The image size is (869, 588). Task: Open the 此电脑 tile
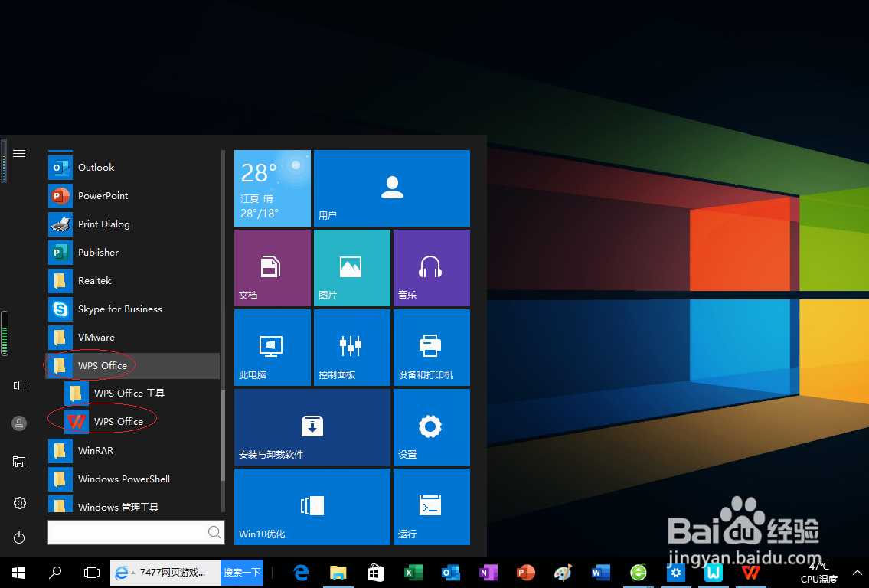272,348
